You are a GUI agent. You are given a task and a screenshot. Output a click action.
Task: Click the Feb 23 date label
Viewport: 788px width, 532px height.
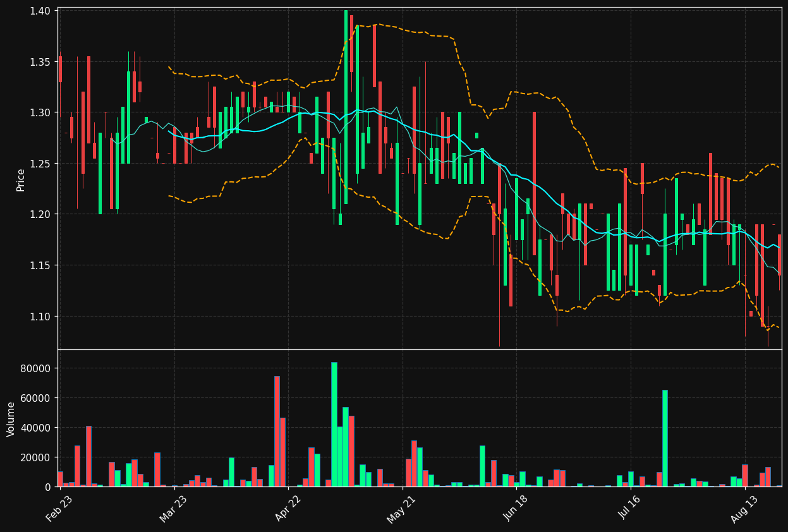click(59, 509)
